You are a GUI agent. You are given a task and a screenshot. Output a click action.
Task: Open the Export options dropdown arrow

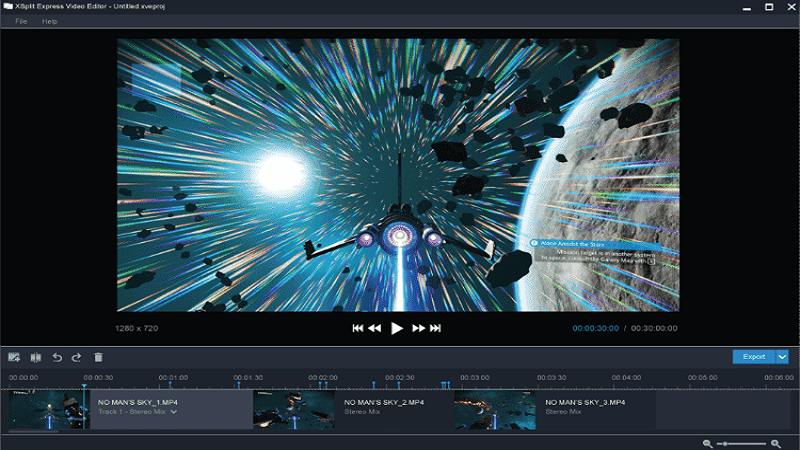pos(782,356)
